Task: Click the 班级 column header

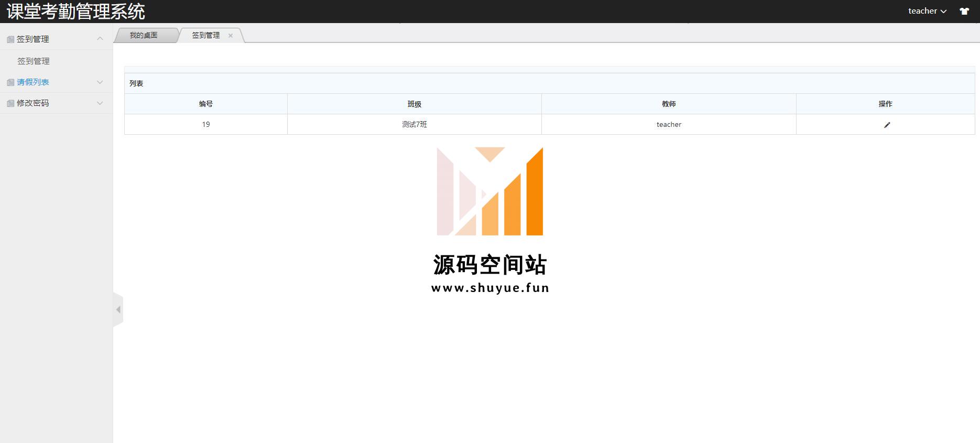Action: 415,104
